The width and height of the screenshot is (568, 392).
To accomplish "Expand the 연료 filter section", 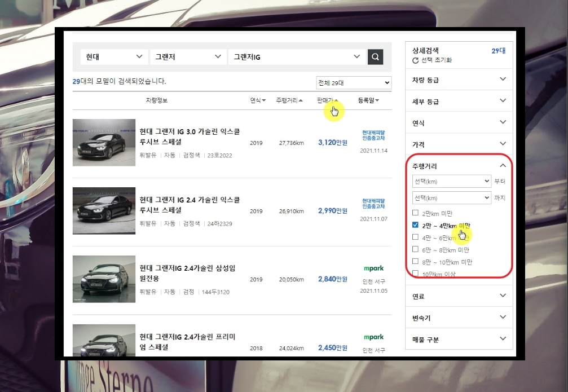I will (459, 296).
